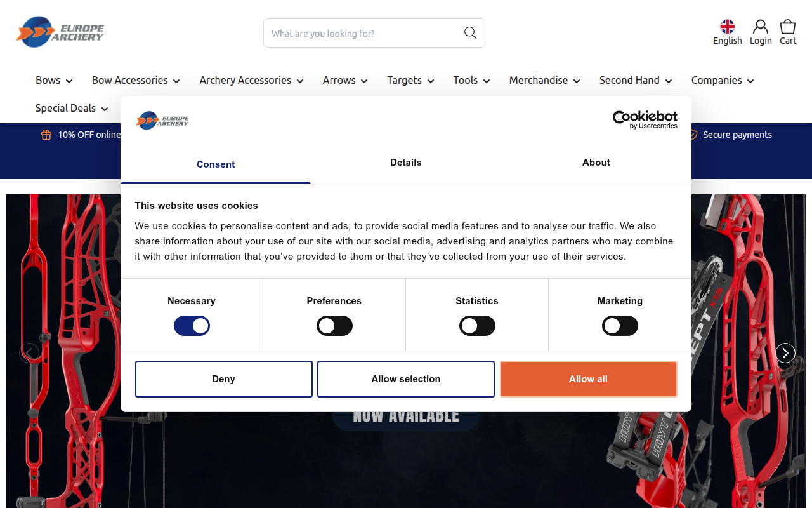The width and height of the screenshot is (812, 508).
Task: Open the shopping Cart icon
Action: pyautogui.click(x=788, y=32)
